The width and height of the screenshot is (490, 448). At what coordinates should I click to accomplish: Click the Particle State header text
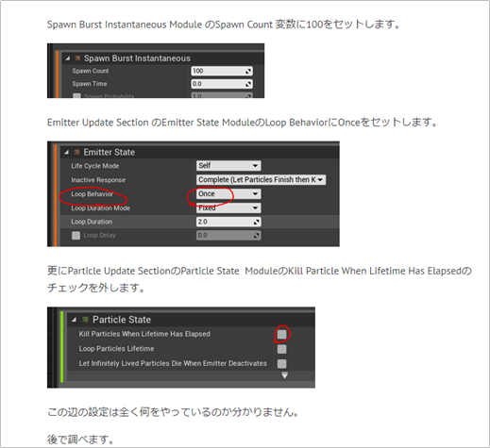click(x=122, y=320)
